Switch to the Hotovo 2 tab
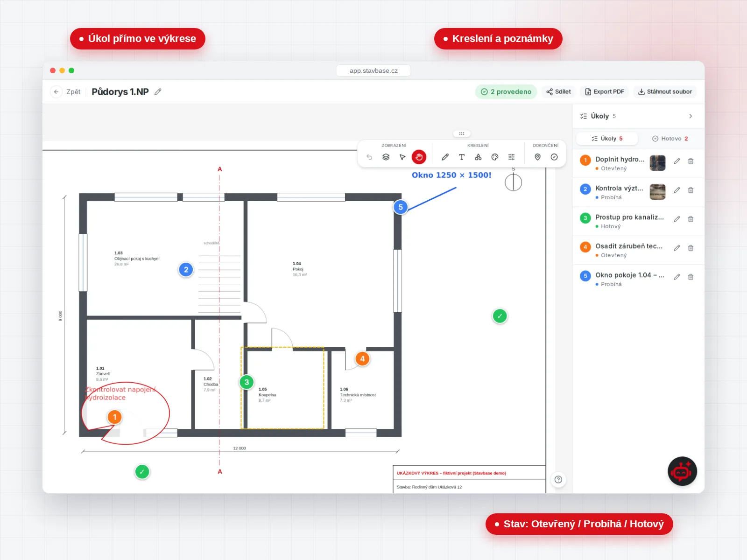 pyautogui.click(x=670, y=139)
